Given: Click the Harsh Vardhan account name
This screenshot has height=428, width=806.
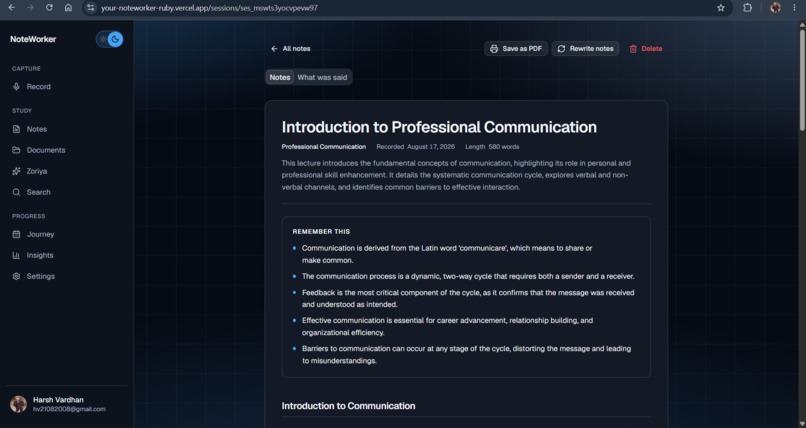Looking at the screenshot, I should point(58,400).
